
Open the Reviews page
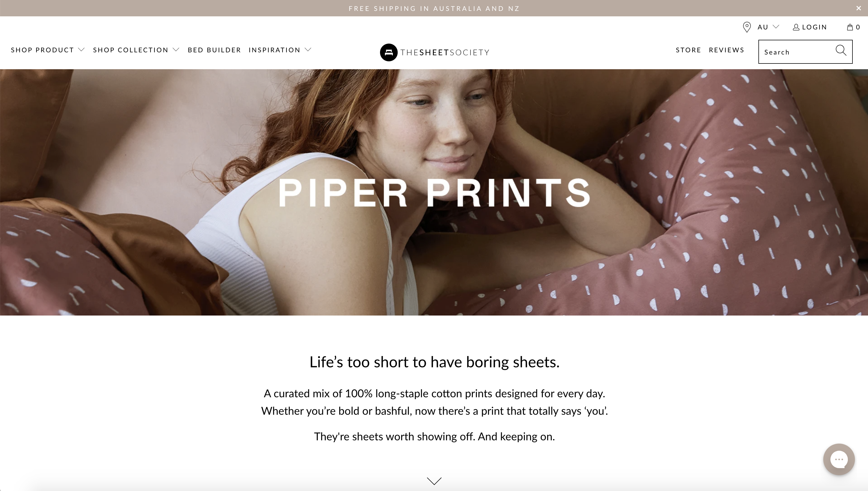coord(726,50)
